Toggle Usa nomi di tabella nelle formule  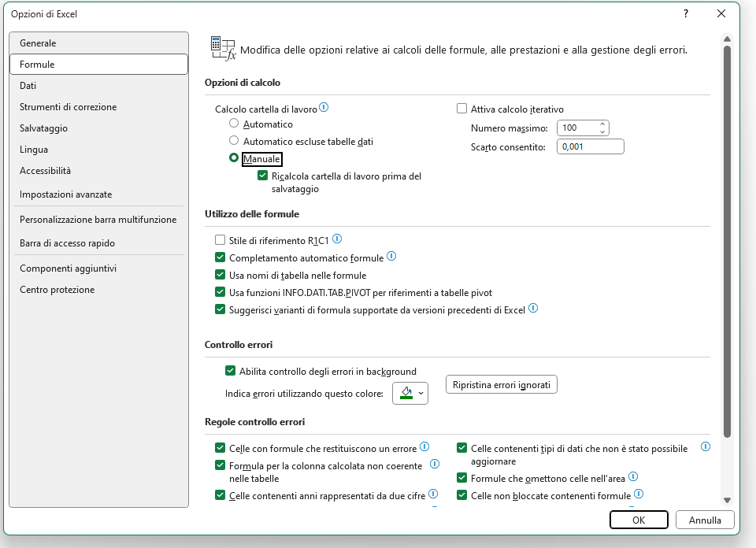point(220,275)
